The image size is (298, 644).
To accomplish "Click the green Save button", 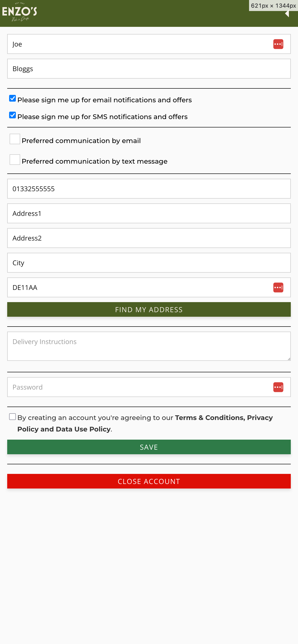I will tap(149, 447).
